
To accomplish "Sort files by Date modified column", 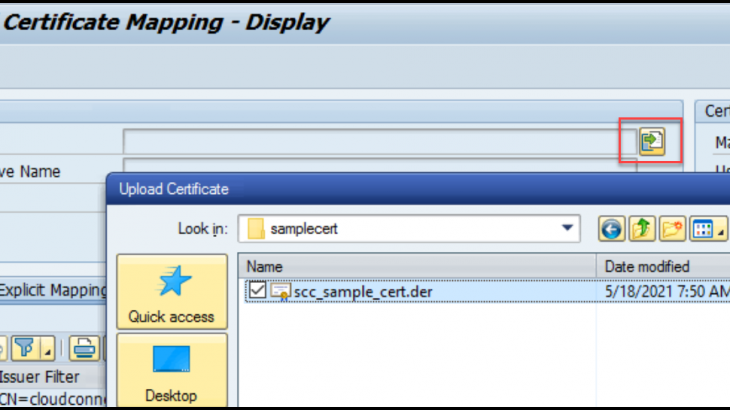I will tap(660, 266).
